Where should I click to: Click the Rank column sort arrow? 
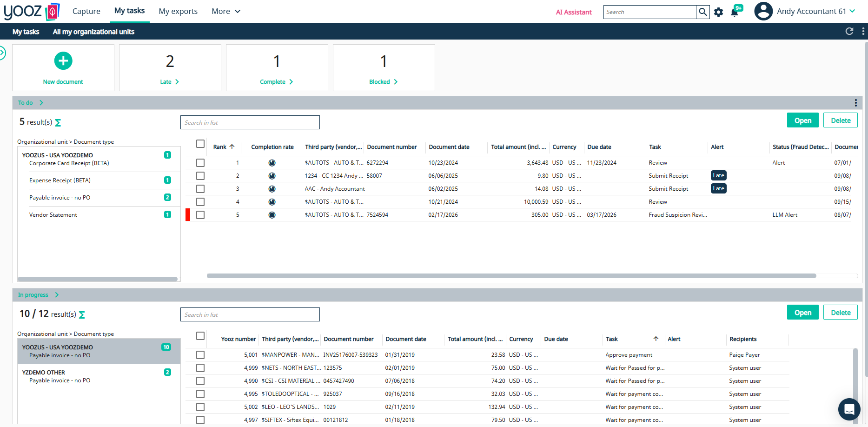pyautogui.click(x=232, y=147)
